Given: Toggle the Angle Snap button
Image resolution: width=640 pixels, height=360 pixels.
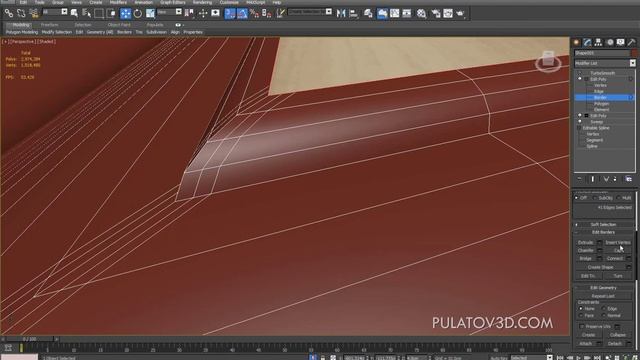Looking at the screenshot, I should coord(242,13).
